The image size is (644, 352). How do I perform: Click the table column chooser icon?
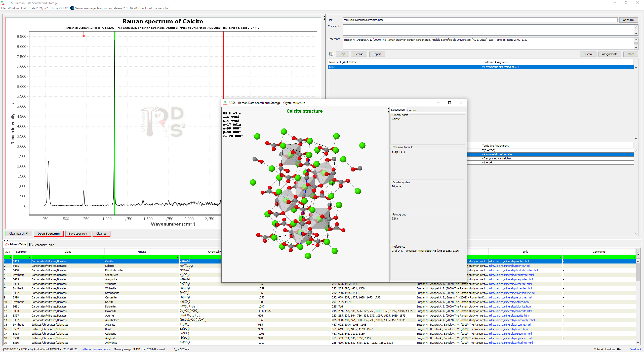pyautogui.click(x=638, y=253)
